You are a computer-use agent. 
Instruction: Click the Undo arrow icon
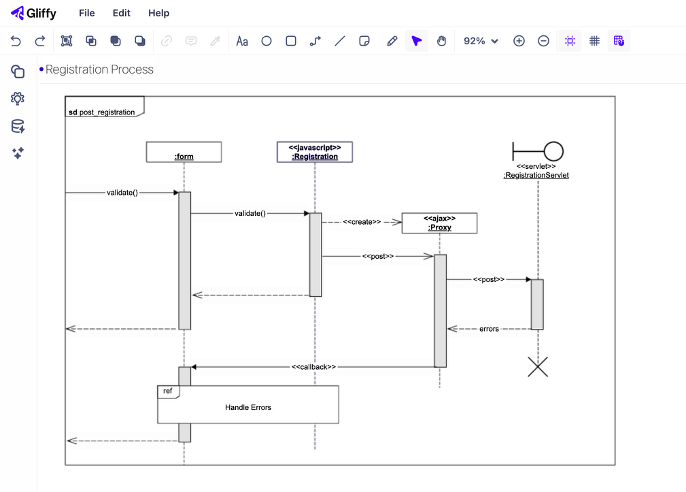[16, 41]
